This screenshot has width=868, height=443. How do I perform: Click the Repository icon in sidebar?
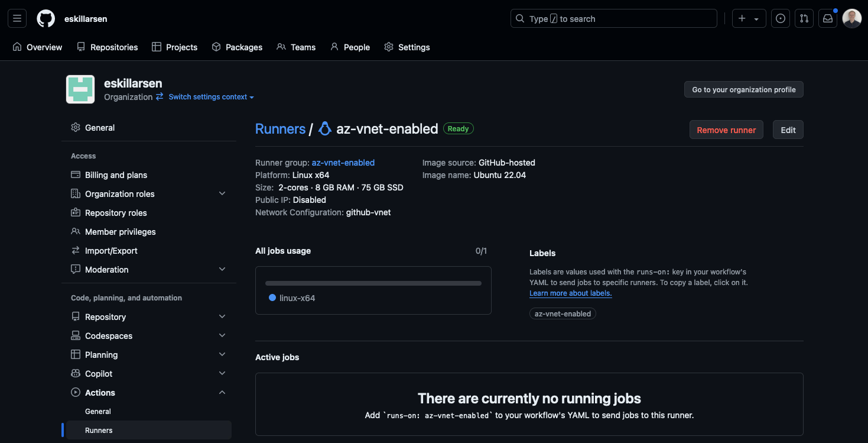tap(76, 316)
